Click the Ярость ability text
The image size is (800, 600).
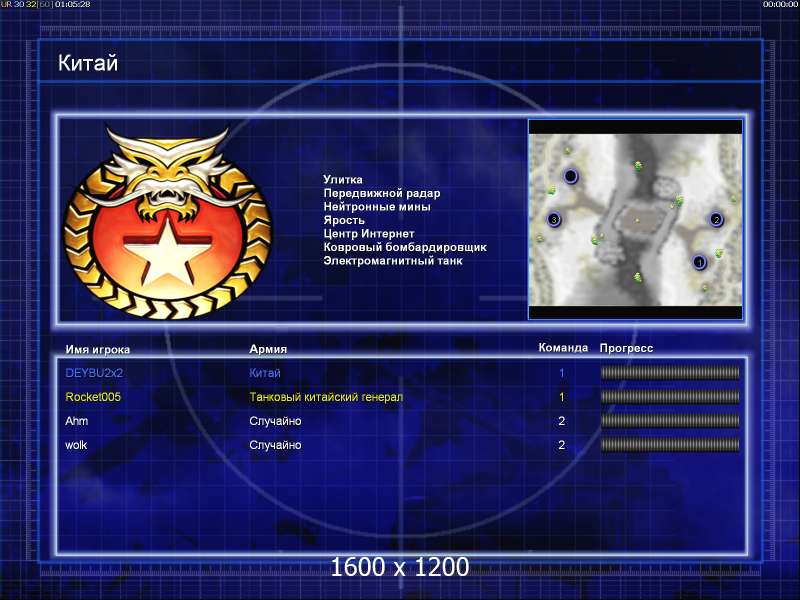pyautogui.click(x=344, y=220)
